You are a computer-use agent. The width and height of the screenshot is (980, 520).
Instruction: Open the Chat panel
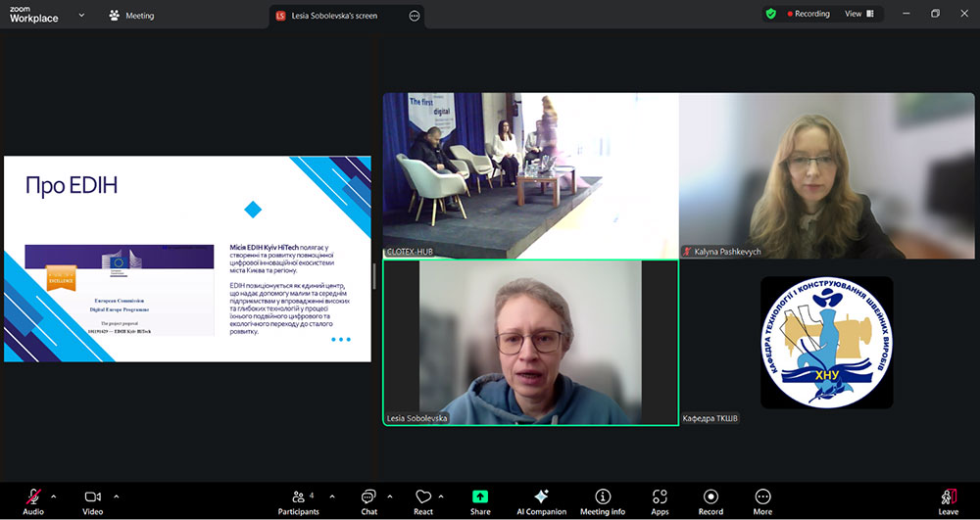click(368, 500)
